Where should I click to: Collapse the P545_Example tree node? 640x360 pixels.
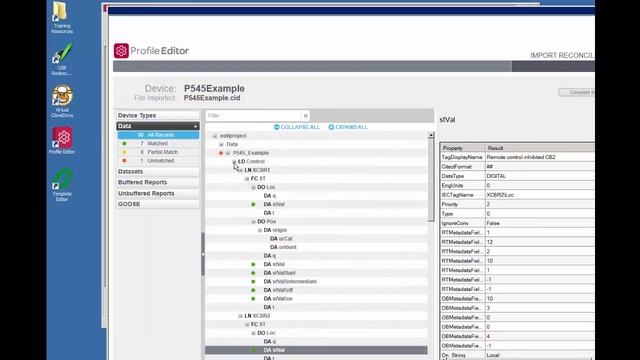(228, 153)
